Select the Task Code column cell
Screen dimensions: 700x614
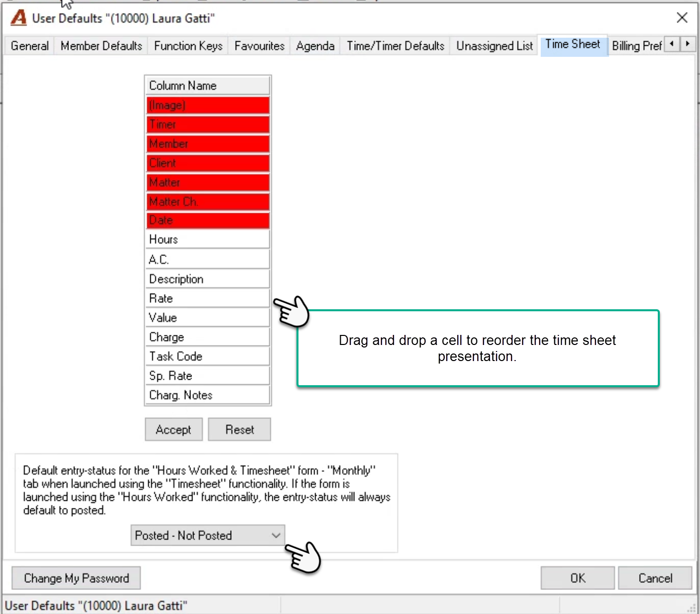[208, 356]
